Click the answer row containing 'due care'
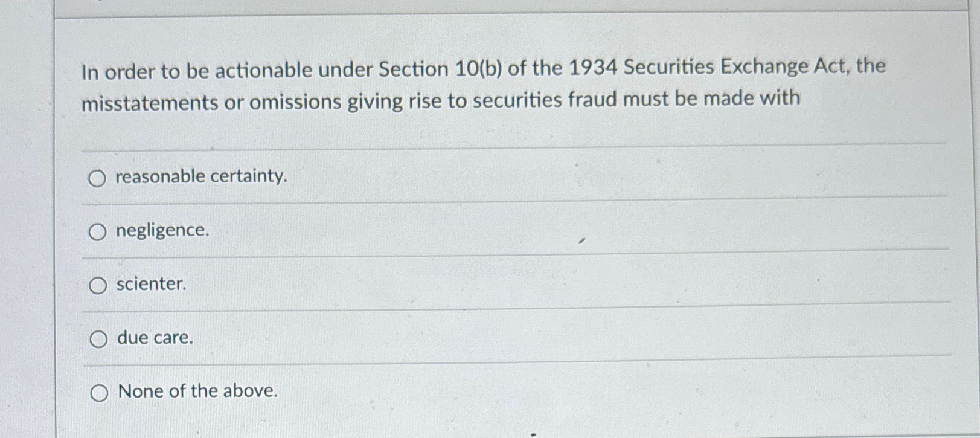The width and height of the screenshot is (980, 438). pyautogui.click(x=423, y=337)
